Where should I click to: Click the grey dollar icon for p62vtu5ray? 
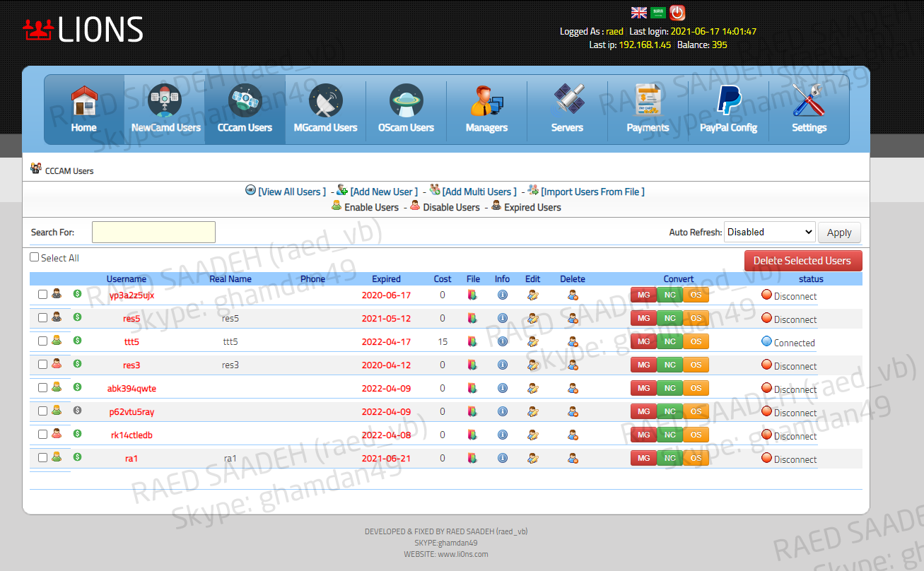click(78, 411)
